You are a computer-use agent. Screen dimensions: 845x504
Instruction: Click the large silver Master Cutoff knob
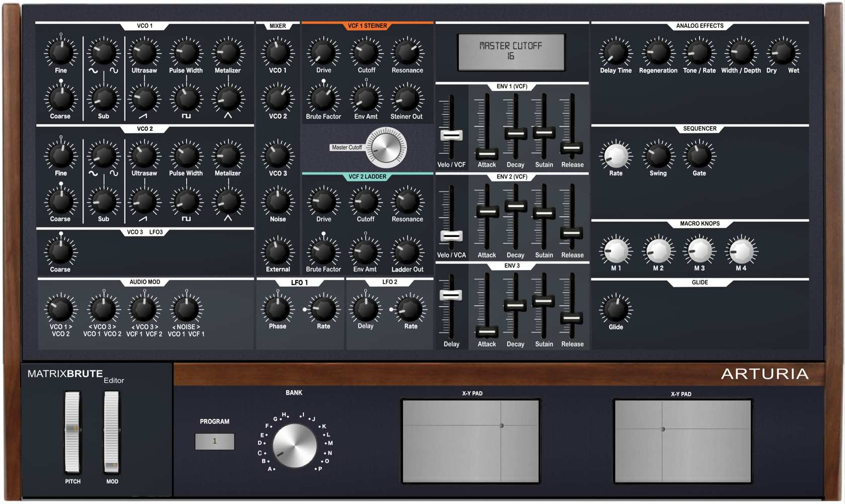pyautogui.click(x=386, y=147)
